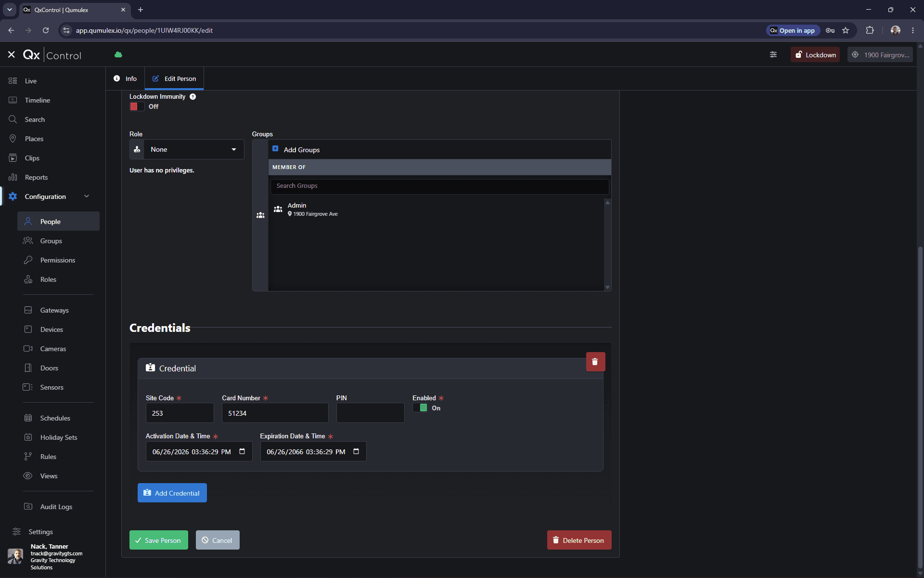
Task: Toggle the credential Enabled switch
Action: pos(420,408)
